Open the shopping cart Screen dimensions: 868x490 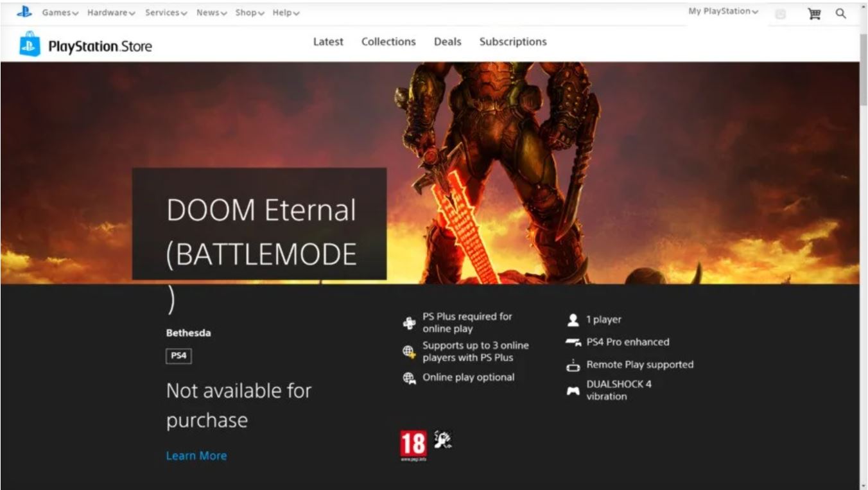(x=814, y=13)
